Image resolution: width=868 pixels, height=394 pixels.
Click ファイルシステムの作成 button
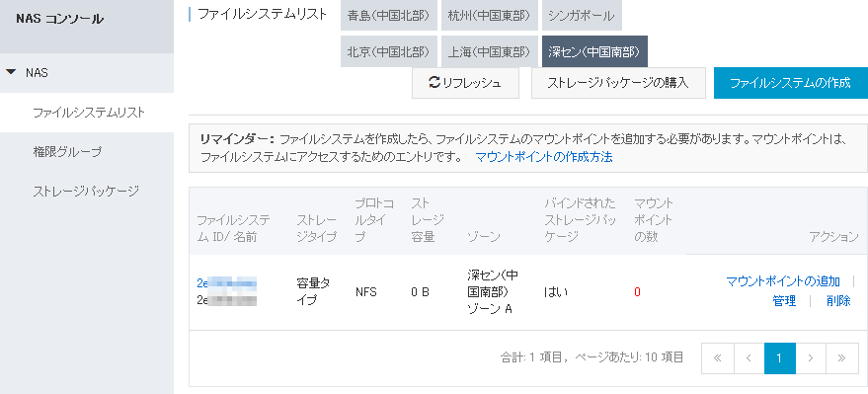coord(791,83)
